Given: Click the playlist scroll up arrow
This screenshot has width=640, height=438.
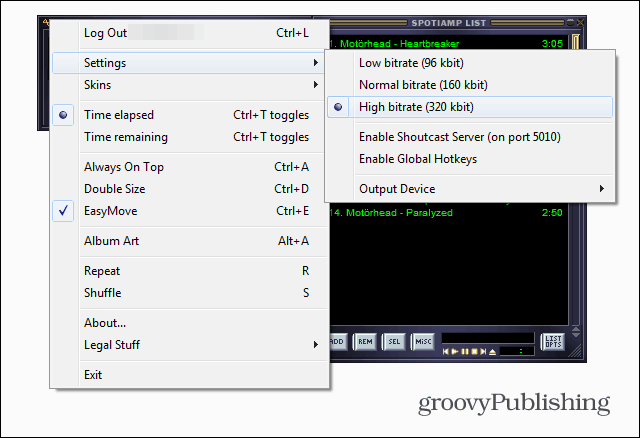Looking at the screenshot, I should [x=576, y=329].
